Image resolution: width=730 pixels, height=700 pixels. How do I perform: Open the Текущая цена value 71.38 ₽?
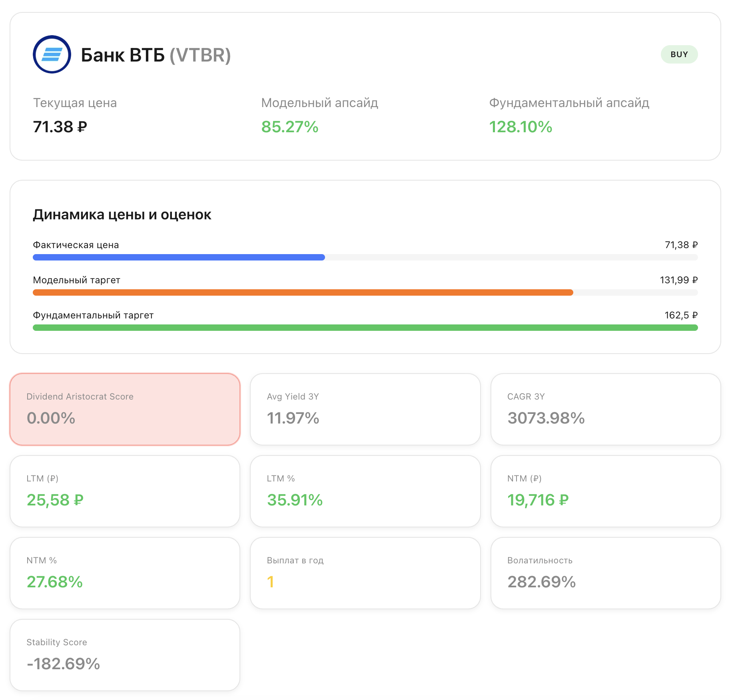pyautogui.click(x=59, y=127)
